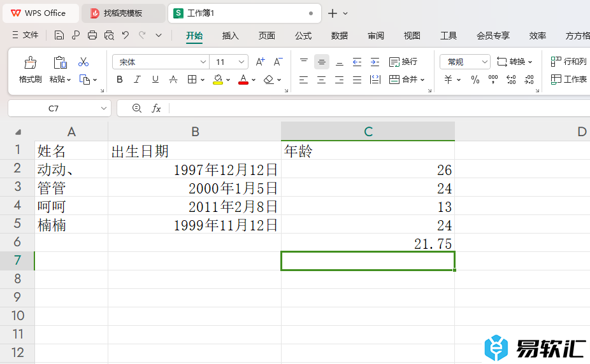This screenshot has width=590, height=364.
Task: Open number format dropdown (常规)
Action: 485,62
